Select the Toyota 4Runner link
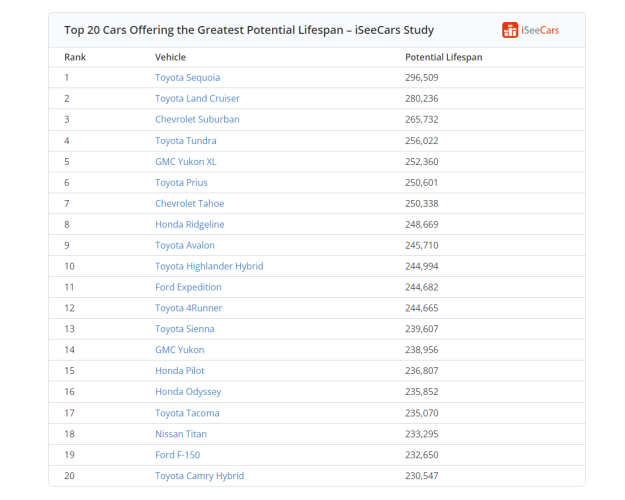This screenshot has width=625, height=500. [x=189, y=308]
